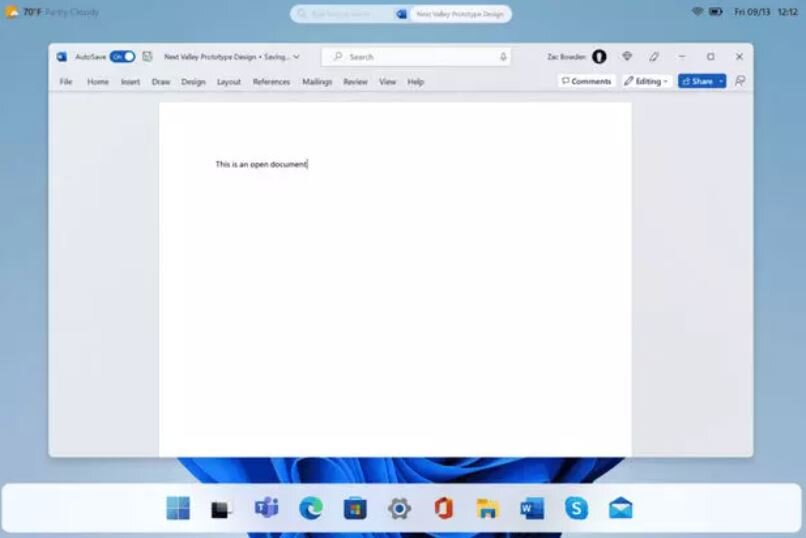Open Microsoft Teams from the taskbar
Screen dimensions: 806x538
pyautogui.click(x=266, y=508)
